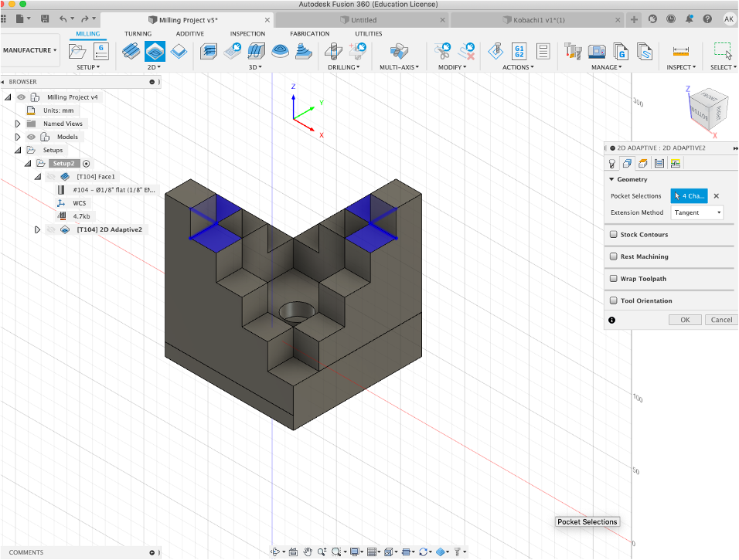Open the Help question mark icon
Screen dimensions: 739x560
(707, 19)
